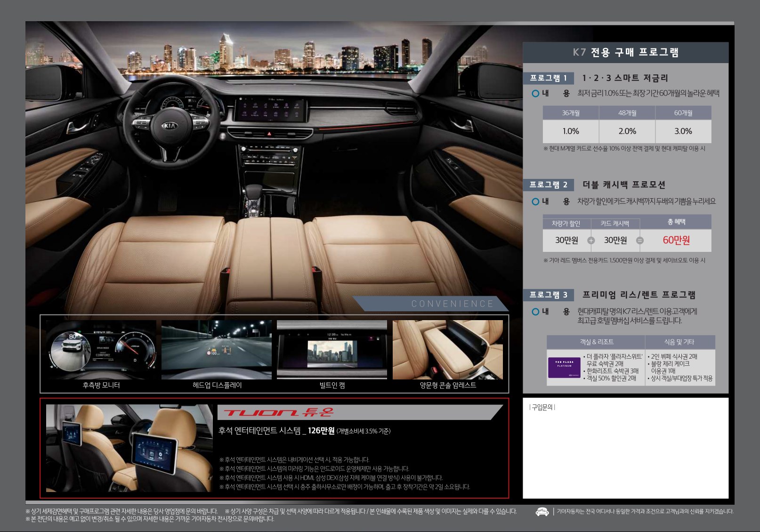Click the 프로그램 3 label tab
This screenshot has width=760, height=532.
(548, 295)
